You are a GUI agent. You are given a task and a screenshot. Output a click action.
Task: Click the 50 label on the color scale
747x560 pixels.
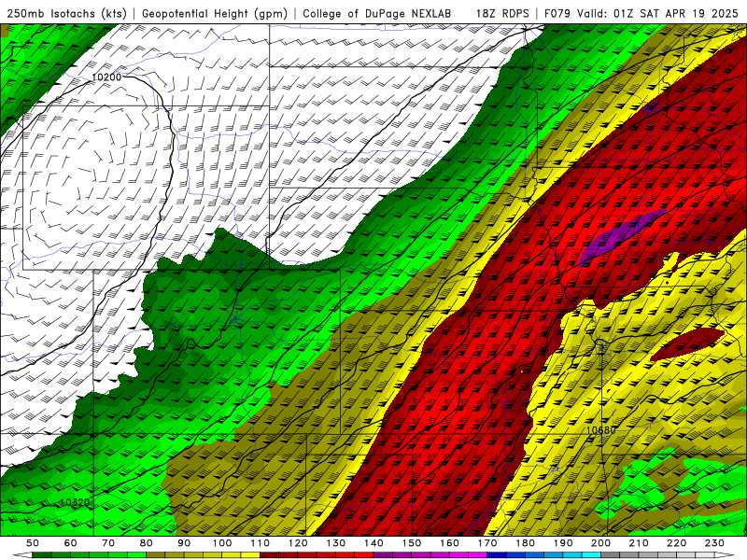click(33, 543)
